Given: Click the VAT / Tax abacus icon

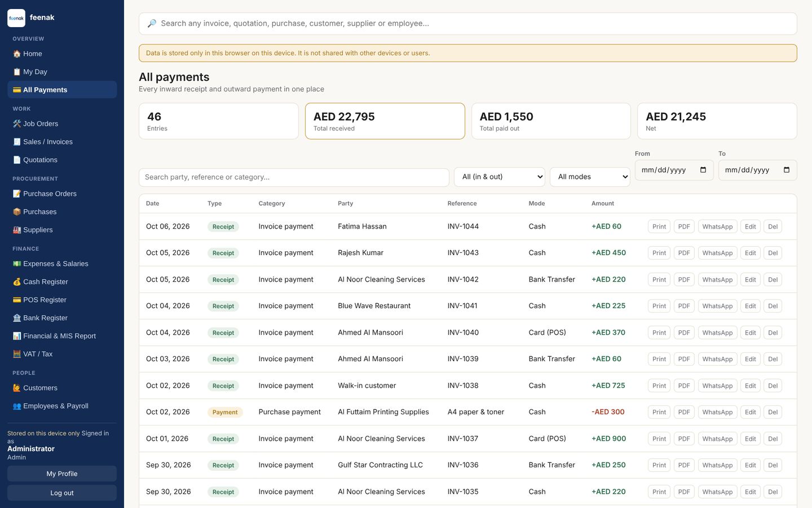Looking at the screenshot, I should coord(17,354).
